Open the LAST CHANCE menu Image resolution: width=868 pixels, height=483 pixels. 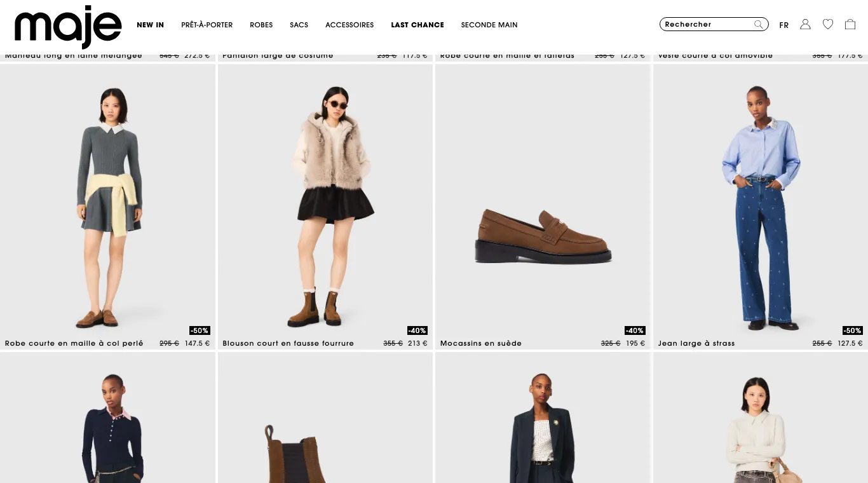coord(417,25)
